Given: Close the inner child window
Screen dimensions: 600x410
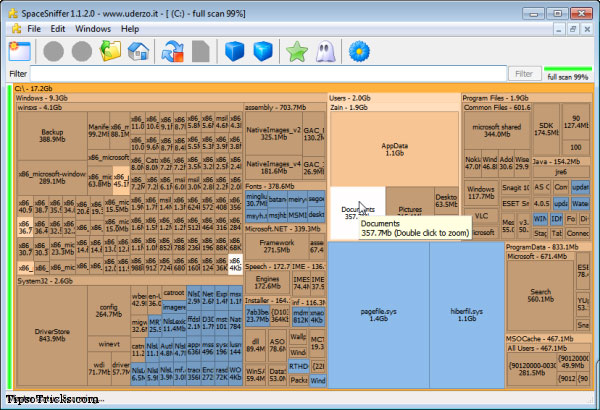Looking at the screenshot, I should [x=587, y=29].
